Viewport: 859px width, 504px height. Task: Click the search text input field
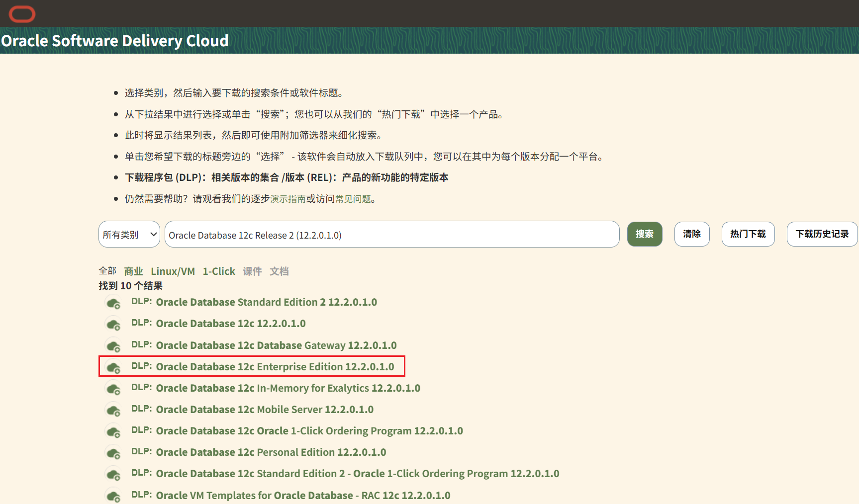point(392,234)
